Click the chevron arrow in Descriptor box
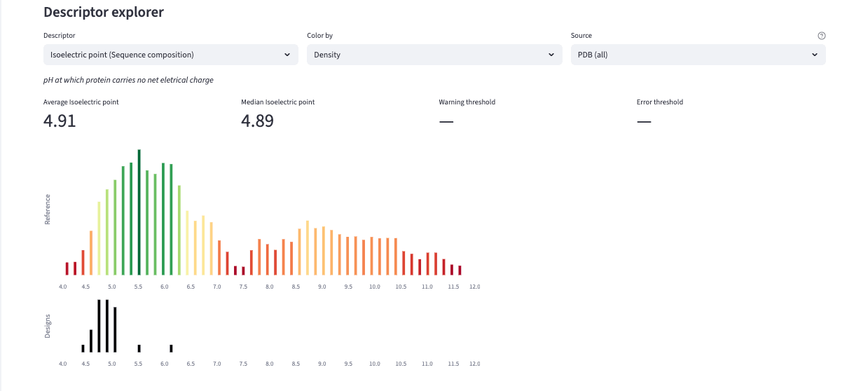The image size is (868, 391). [287, 55]
